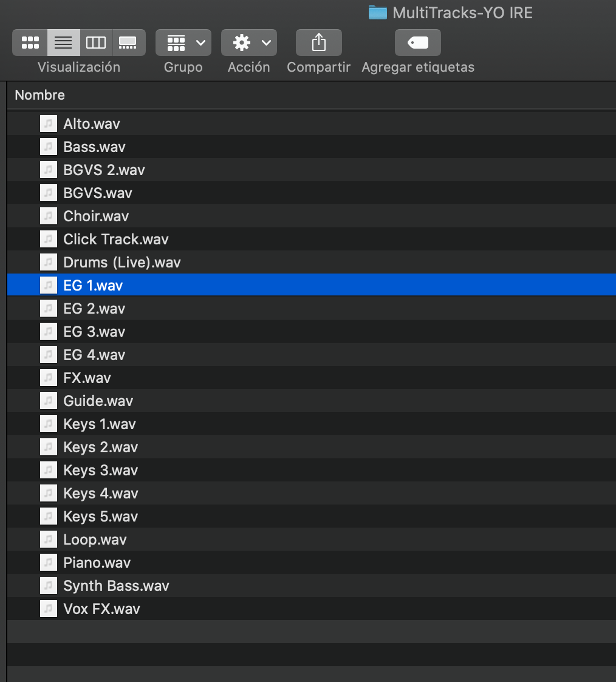Image resolution: width=616 pixels, height=682 pixels.
Task: Click the audio icon of Choir.wav
Action: 49,216
